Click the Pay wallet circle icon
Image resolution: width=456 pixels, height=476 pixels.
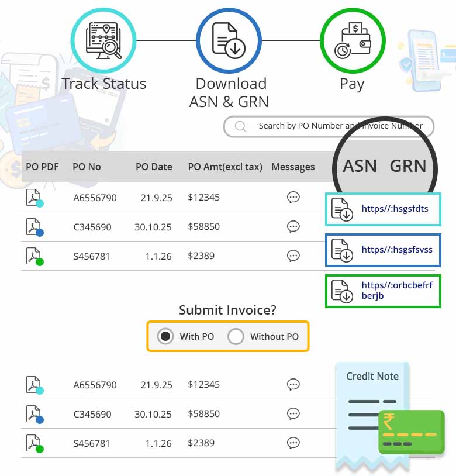pos(353,40)
